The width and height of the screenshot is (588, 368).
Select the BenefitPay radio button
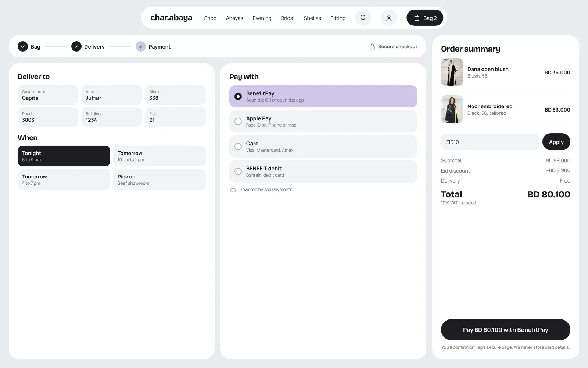coord(238,96)
